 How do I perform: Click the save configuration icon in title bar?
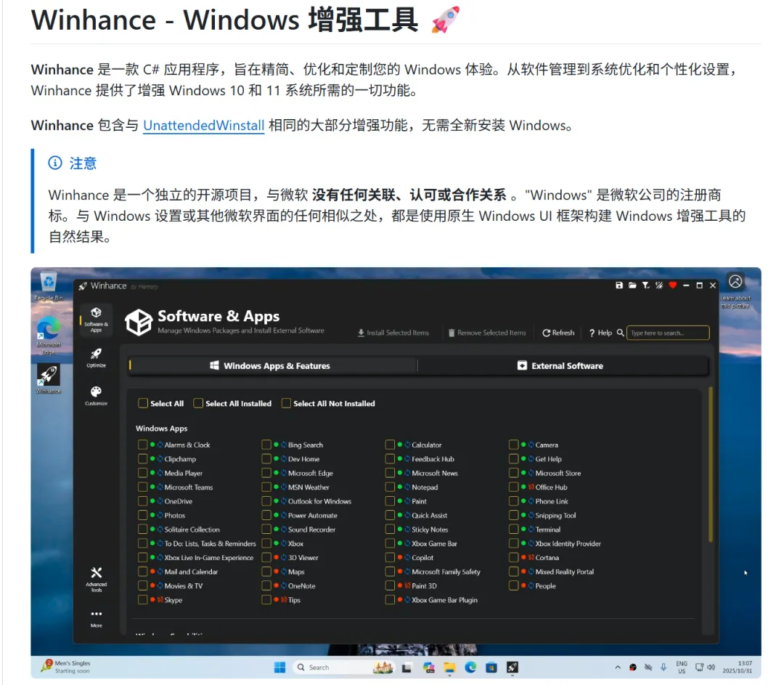[619, 285]
